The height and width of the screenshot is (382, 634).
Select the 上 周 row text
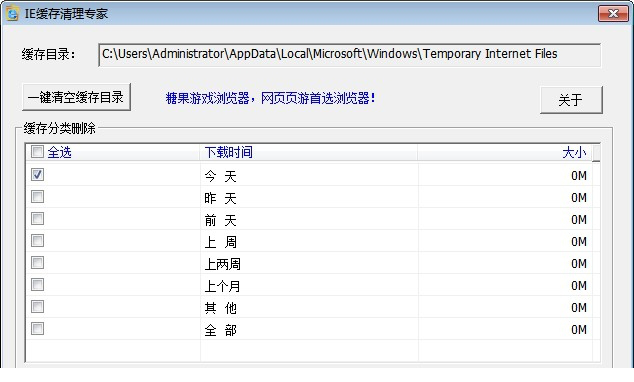tap(220, 242)
